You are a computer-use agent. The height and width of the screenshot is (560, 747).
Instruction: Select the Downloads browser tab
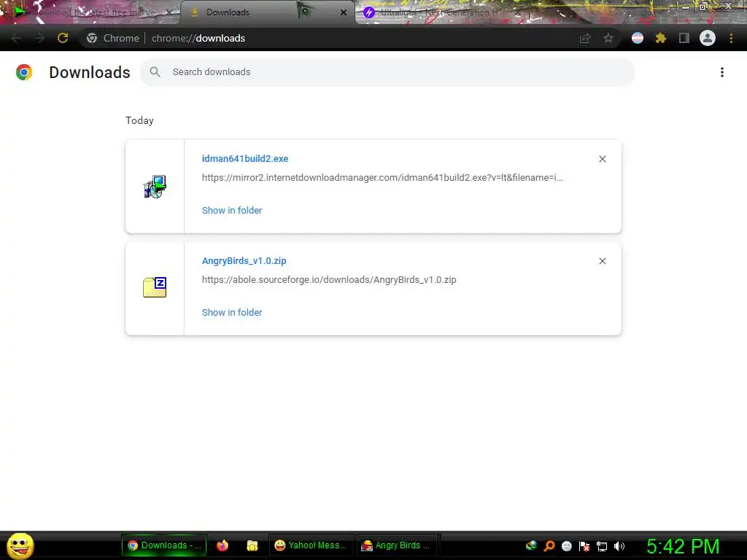pyautogui.click(x=267, y=12)
